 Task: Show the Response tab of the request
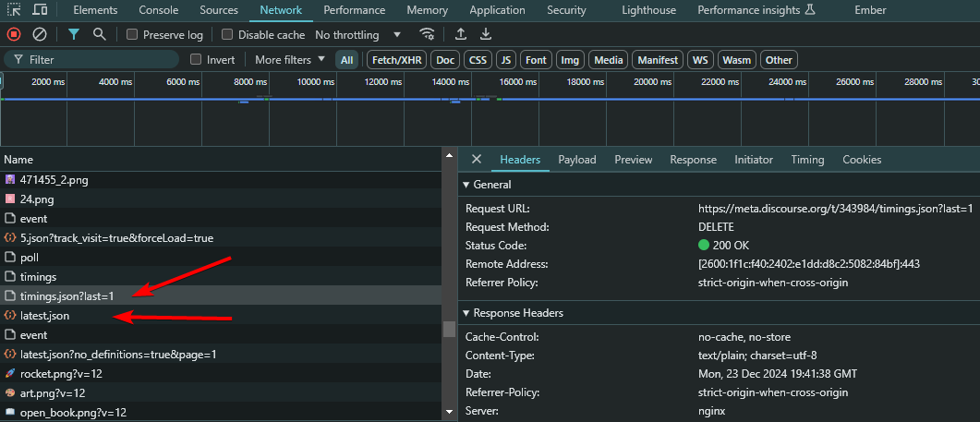click(x=693, y=160)
